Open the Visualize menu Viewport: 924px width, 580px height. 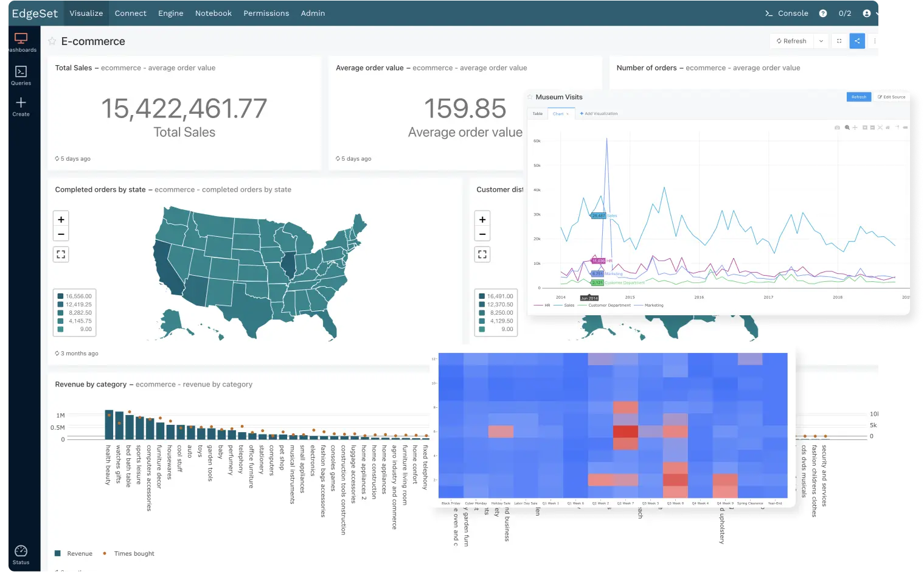(x=86, y=13)
